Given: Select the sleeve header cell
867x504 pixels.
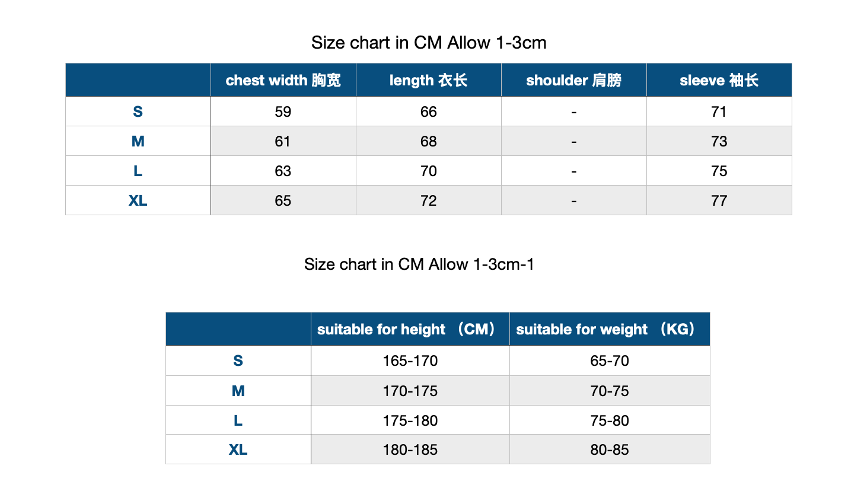Looking at the screenshot, I should 719,80.
